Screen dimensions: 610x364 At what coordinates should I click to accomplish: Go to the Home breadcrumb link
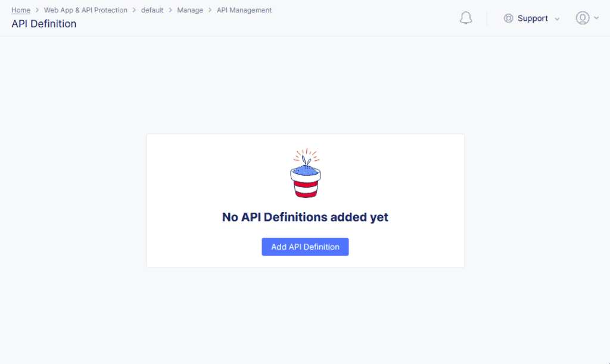pos(21,10)
